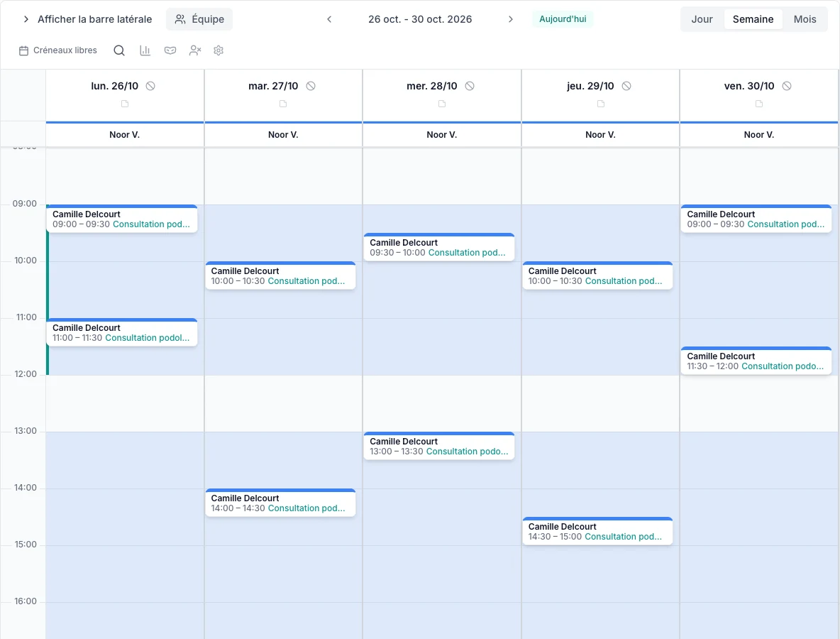Click the absent user icon
The image size is (840, 639).
click(195, 50)
